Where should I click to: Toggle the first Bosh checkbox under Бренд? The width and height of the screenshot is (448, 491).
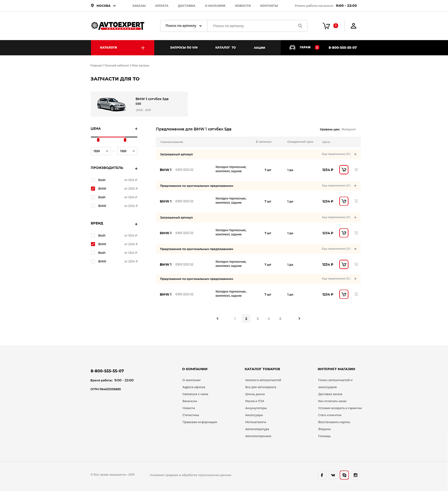tap(93, 235)
